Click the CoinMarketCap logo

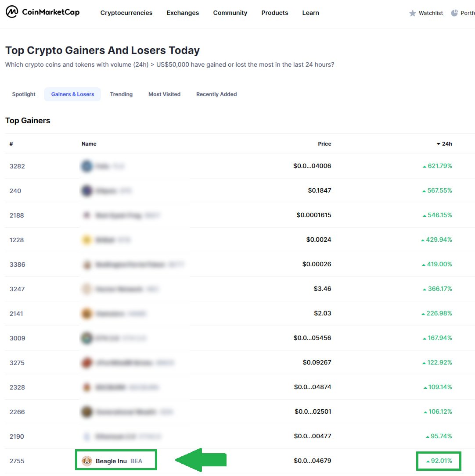(x=43, y=12)
